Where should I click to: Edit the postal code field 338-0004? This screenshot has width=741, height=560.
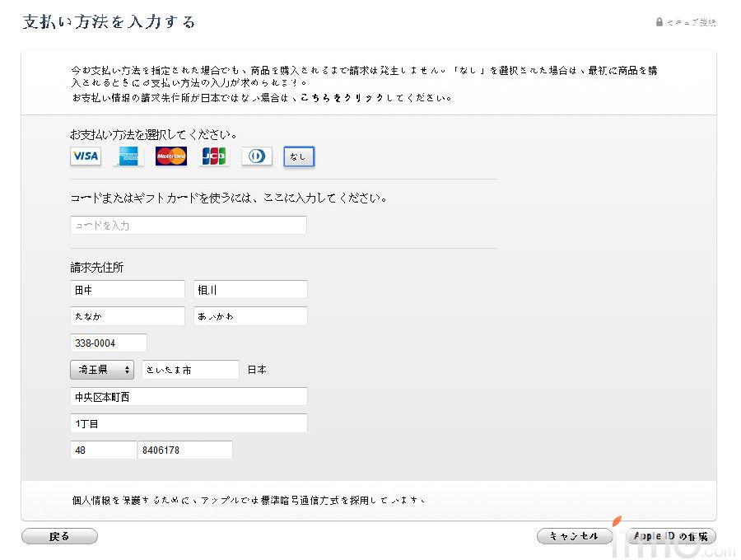point(109,343)
